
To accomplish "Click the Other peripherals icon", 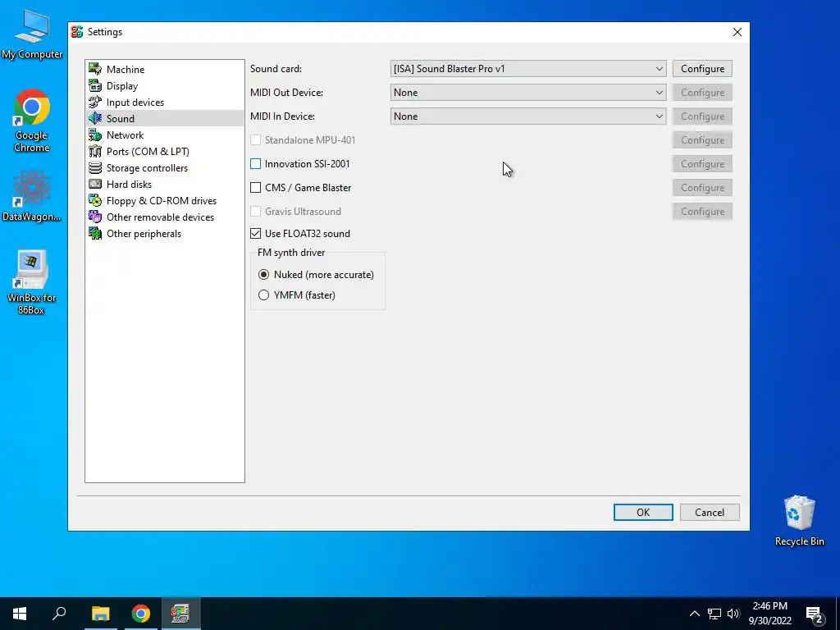I will [x=95, y=234].
